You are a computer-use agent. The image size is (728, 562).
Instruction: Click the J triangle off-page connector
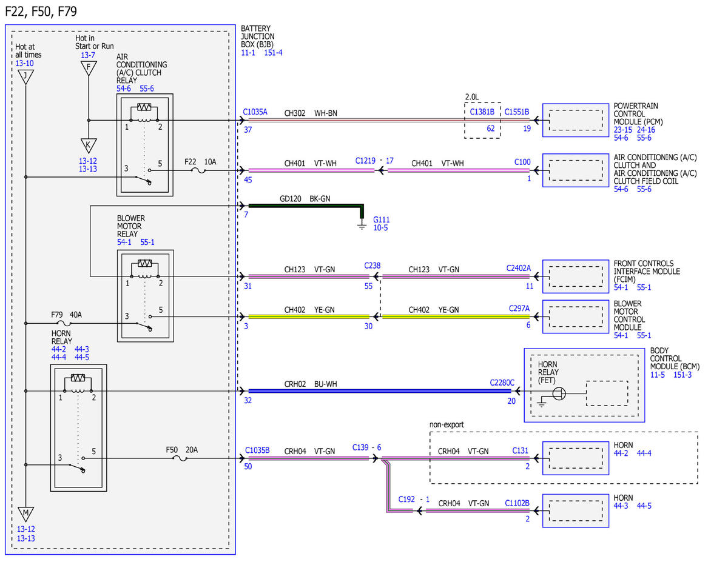[25, 76]
